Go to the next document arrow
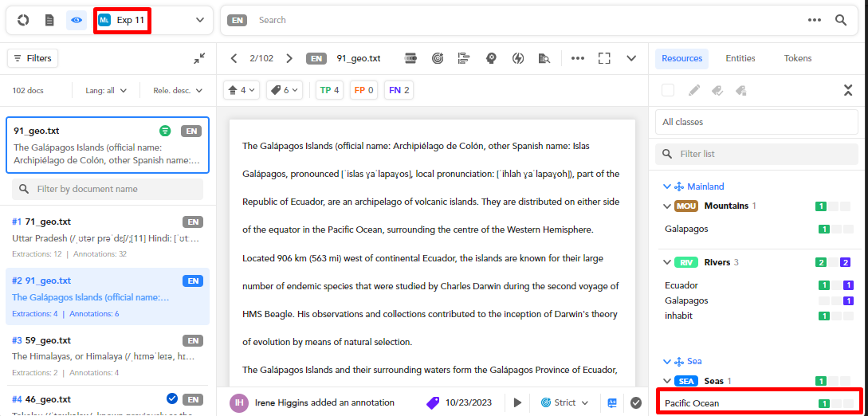 coord(289,58)
